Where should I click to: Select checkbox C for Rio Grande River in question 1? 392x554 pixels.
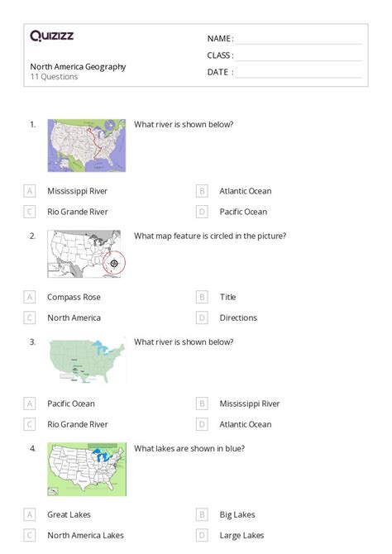30,212
